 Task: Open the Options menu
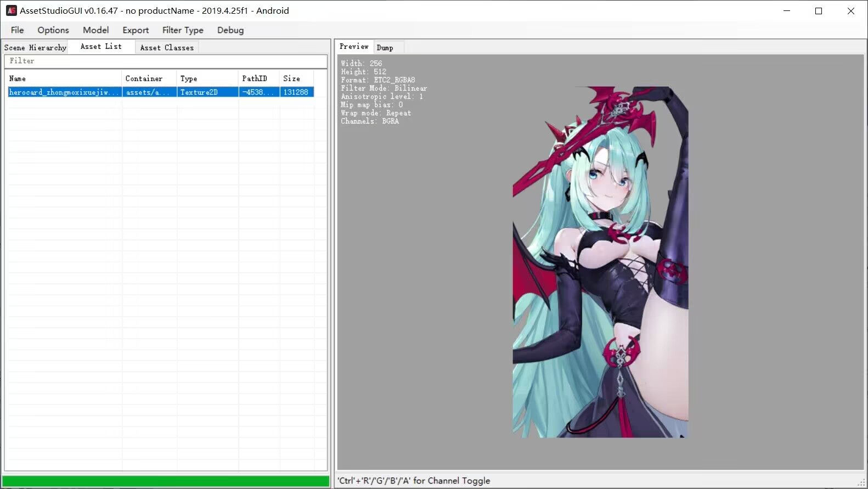(53, 30)
